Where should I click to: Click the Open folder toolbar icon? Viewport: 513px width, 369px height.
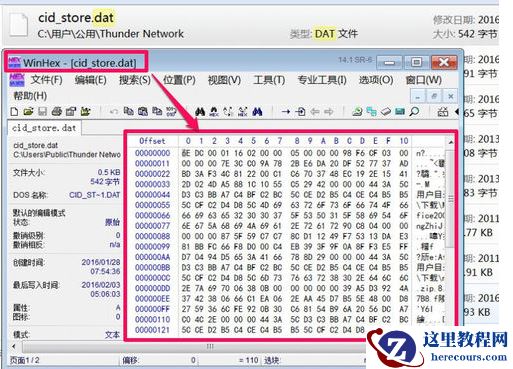85,111
